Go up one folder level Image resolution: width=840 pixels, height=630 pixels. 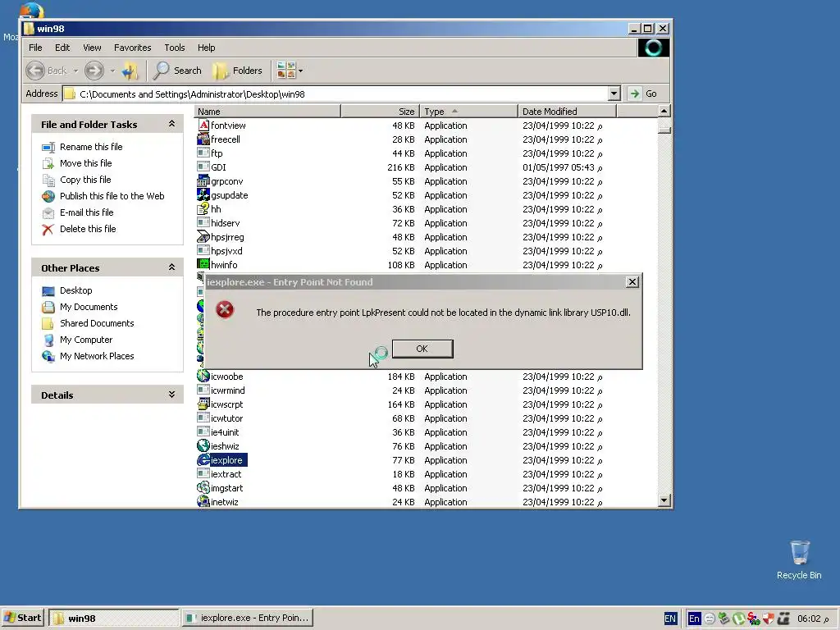[x=130, y=71]
